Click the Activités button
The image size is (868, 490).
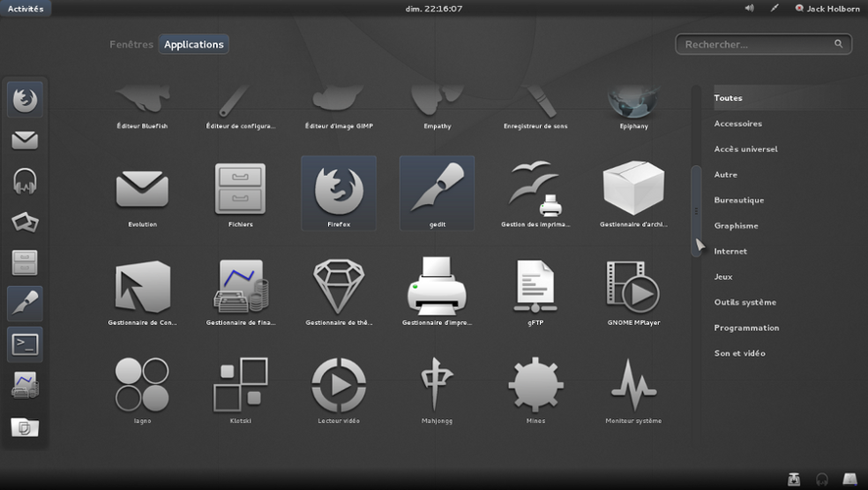click(26, 8)
